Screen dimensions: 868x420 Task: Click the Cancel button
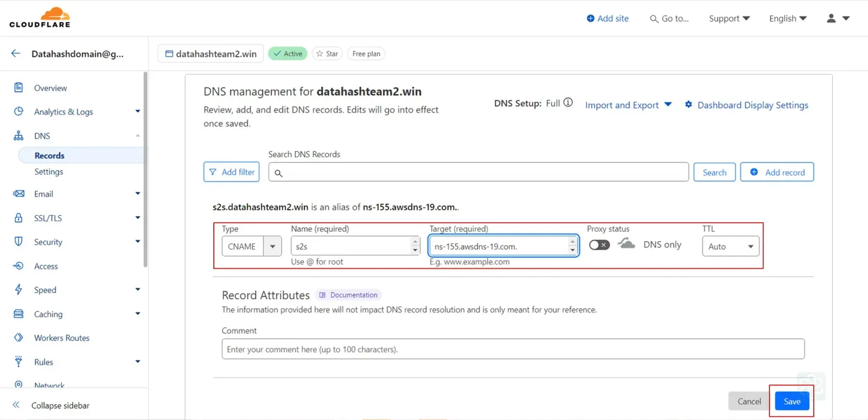(x=749, y=401)
